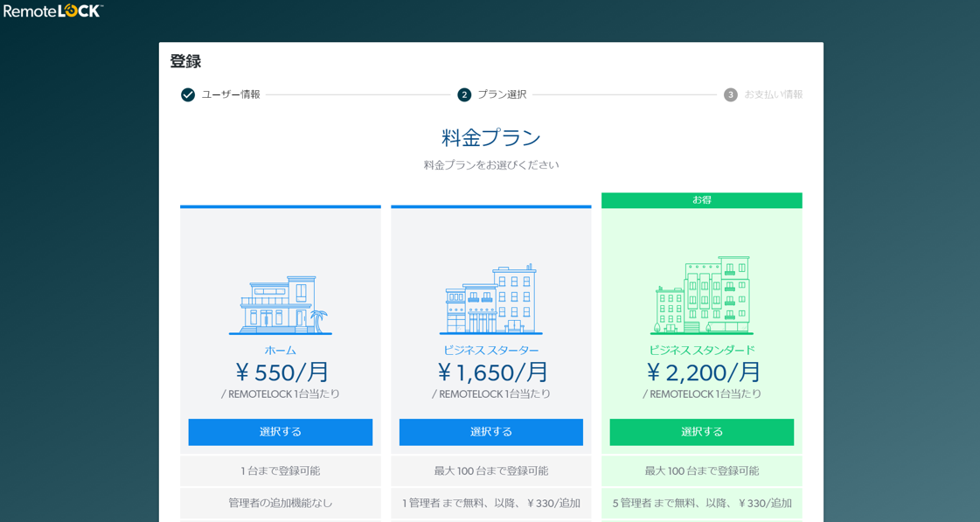Screen dimensions: 980x522
Task: Click the ¥1,650/月 price
Action: coord(492,372)
